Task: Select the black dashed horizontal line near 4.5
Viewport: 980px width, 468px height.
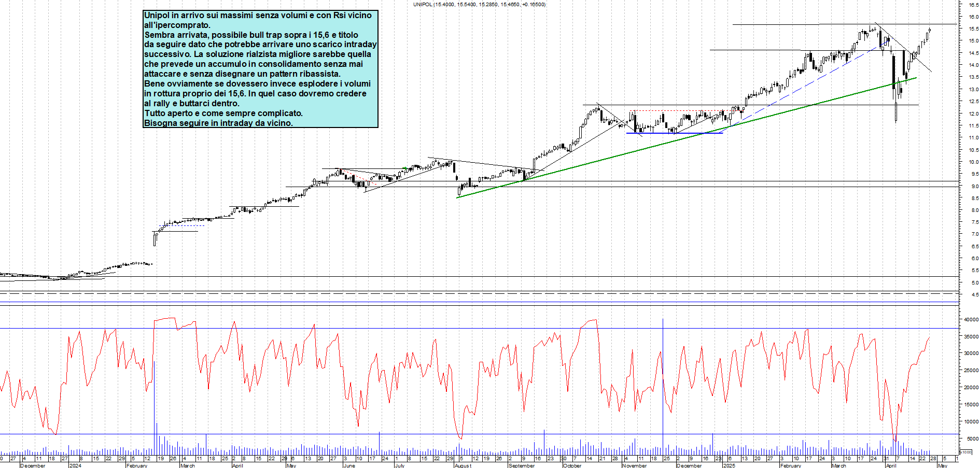Action: [x=467, y=294]
